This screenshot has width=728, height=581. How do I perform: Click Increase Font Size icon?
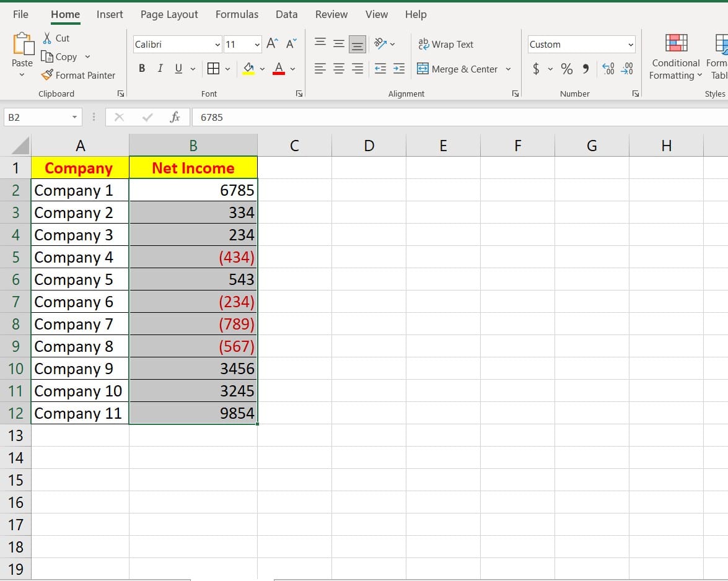tap(272, 44)
